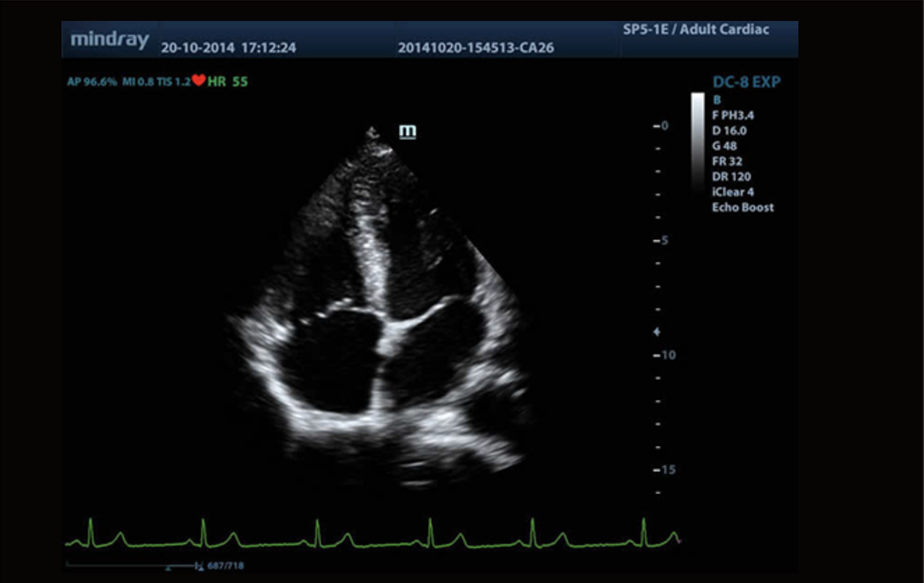Click the time stamp 17:12:24
The width and height of the screenshot is (924, 583).
(269, 48)
